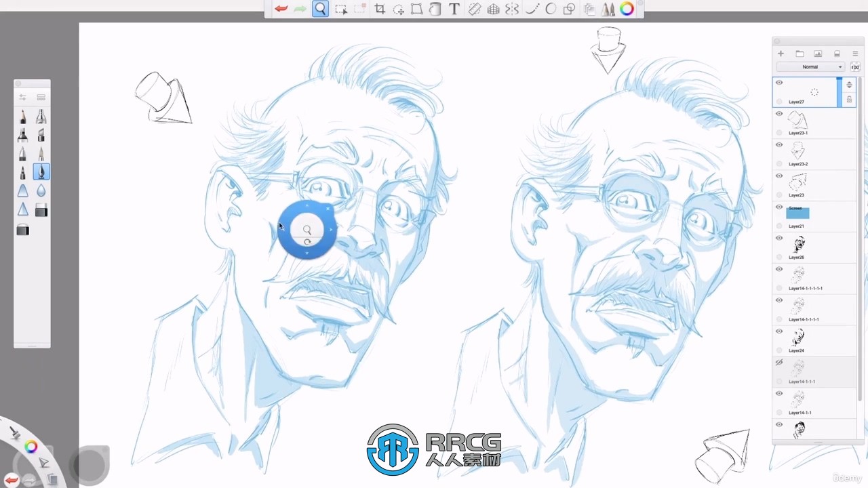Viewport: 868px width, 488px height.
Task: Enable the Perspective guides tool
Action: 494,9
